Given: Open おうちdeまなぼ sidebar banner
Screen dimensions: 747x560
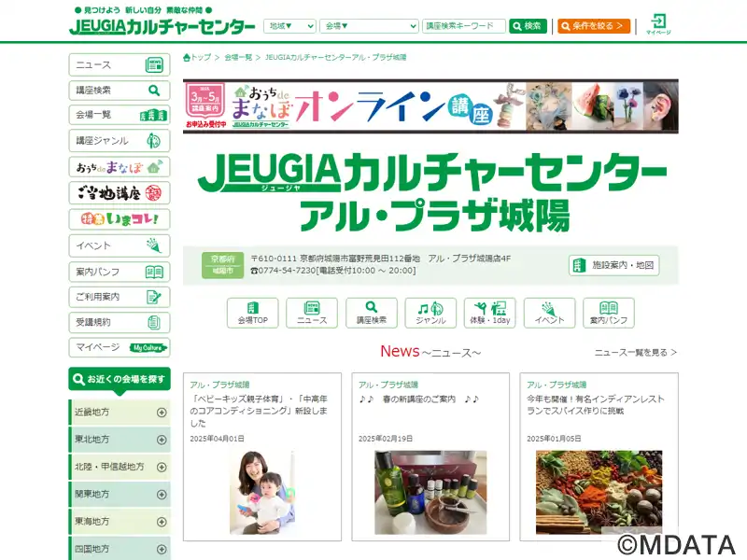Looking at the screenshot, I should (120, 167).
